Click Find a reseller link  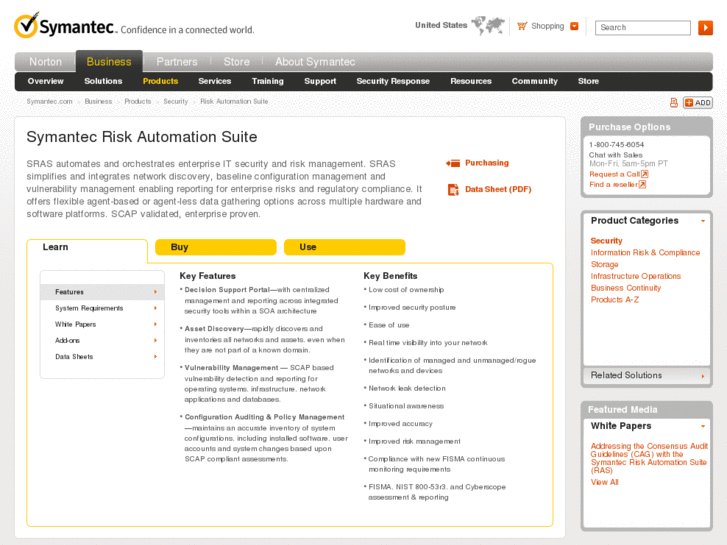[613, 185]
